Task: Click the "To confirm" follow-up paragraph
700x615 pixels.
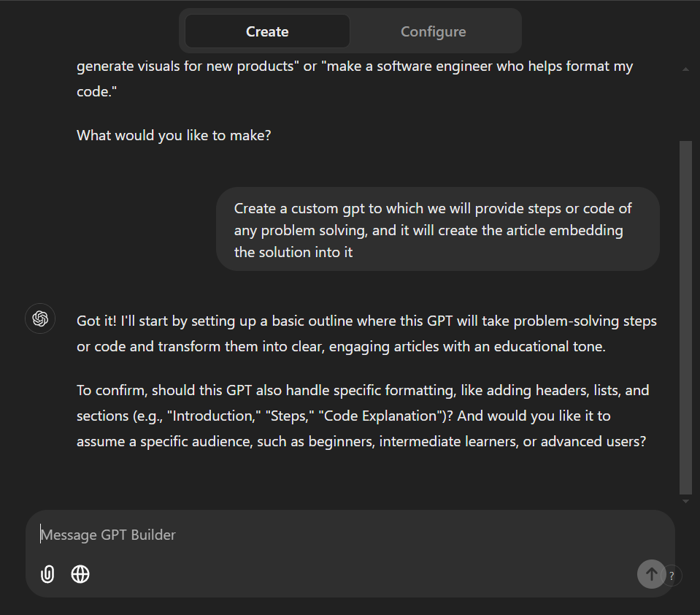Action: 363,416
